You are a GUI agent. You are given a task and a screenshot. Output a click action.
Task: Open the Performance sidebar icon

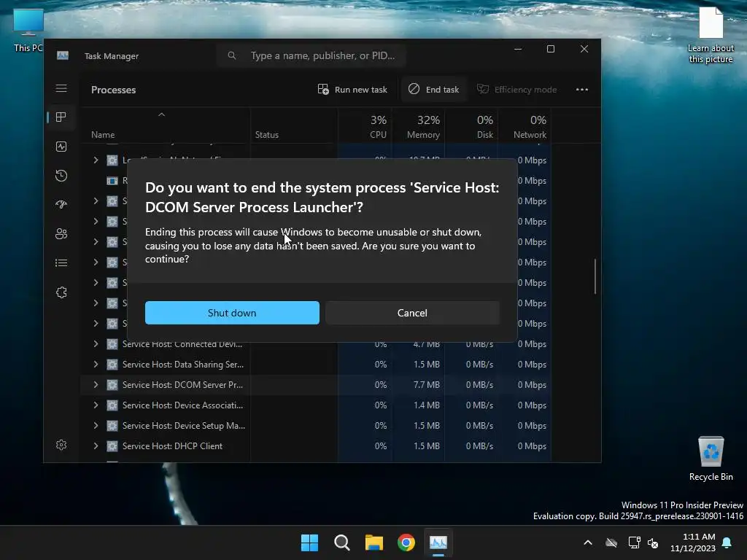pos(61,147)
